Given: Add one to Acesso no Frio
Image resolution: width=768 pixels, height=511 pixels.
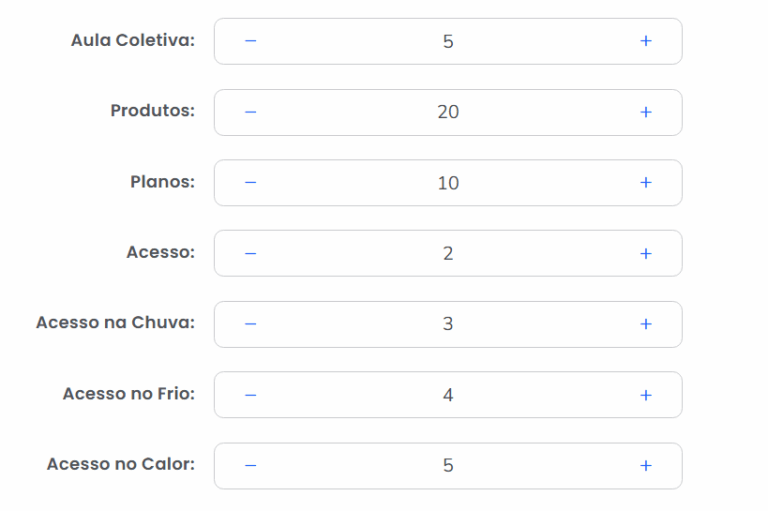Looking at the screenshot, I should 646,395.
